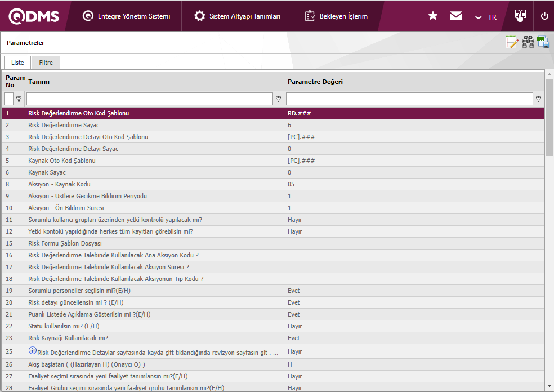The image size is (554, 392).
Task: Click the filter icon beside Param No field
Action: 19,99
